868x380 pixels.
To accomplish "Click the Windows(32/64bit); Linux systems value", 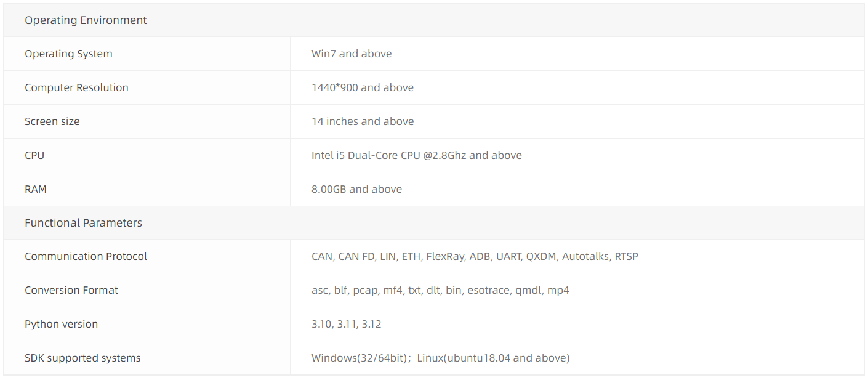I will (440, 358).
